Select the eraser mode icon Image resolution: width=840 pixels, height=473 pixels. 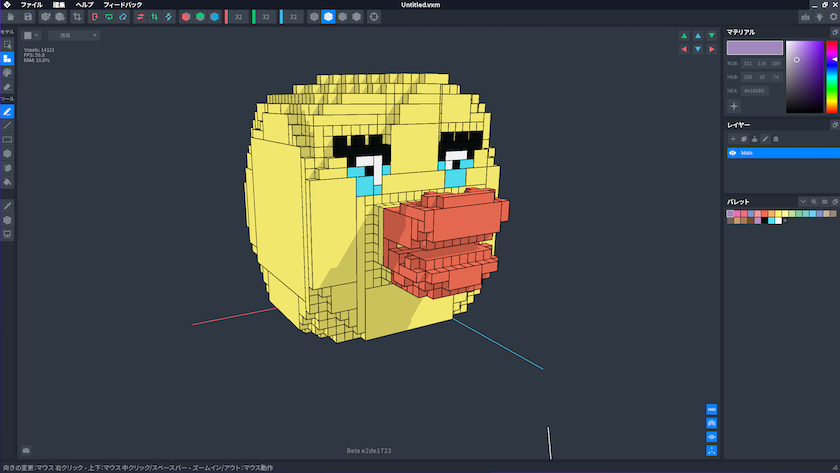[8, 87]
